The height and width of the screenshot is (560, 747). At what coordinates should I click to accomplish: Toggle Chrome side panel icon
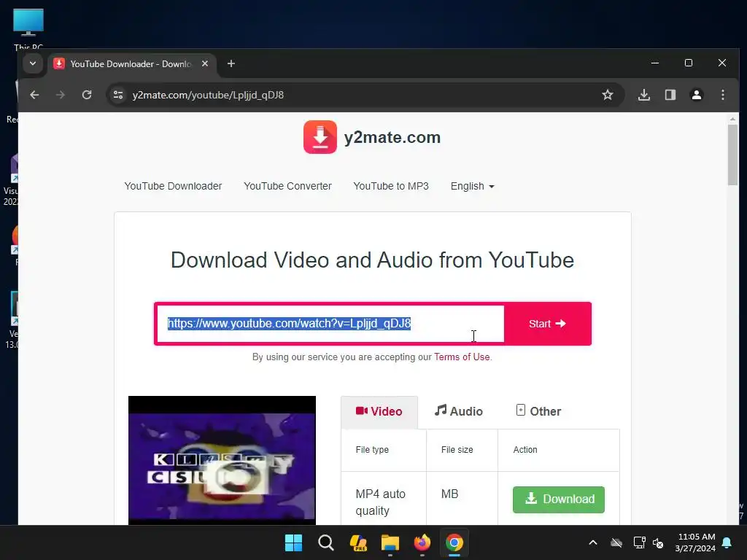point(670,95)
